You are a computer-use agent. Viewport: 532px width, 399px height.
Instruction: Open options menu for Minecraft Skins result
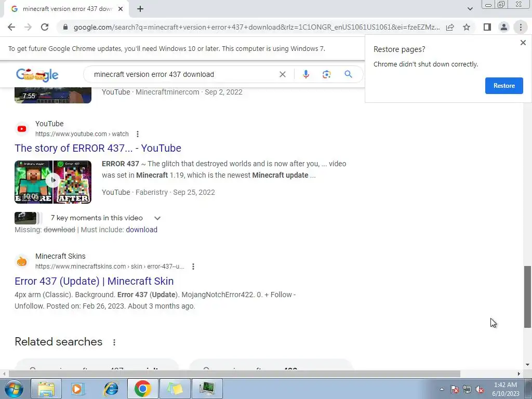[x=193, y=267]
